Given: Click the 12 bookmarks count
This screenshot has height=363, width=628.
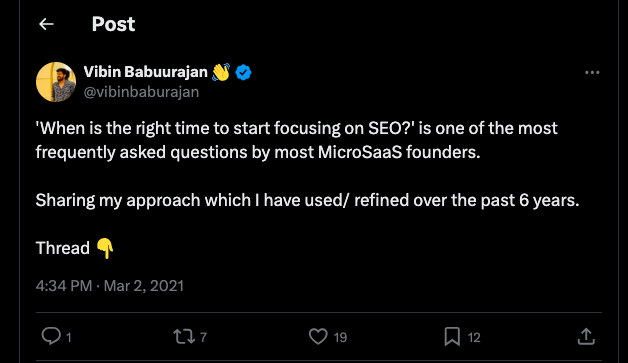Looking at the screenshot, I should 474,337.
